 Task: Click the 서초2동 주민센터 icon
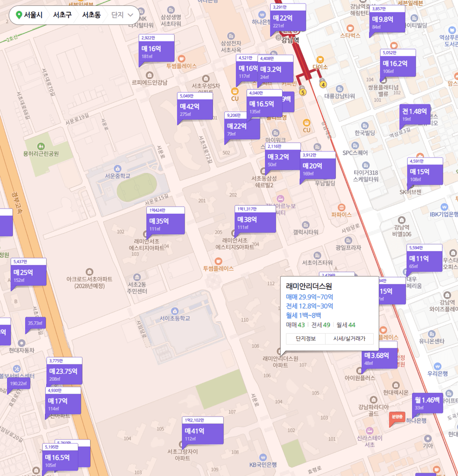[x=137, y=277]
